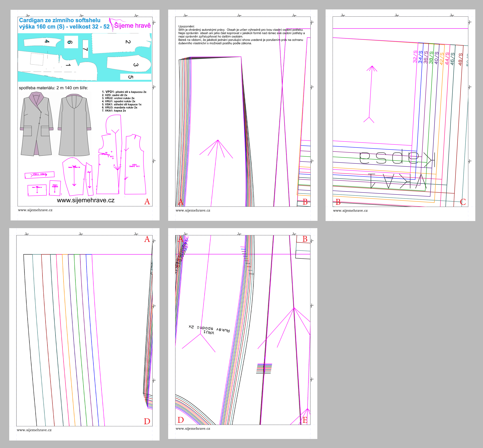
Task: Click the "VSK1" hood strip pattern miniature
Action: pyautogui.click(x=40, y=175)
